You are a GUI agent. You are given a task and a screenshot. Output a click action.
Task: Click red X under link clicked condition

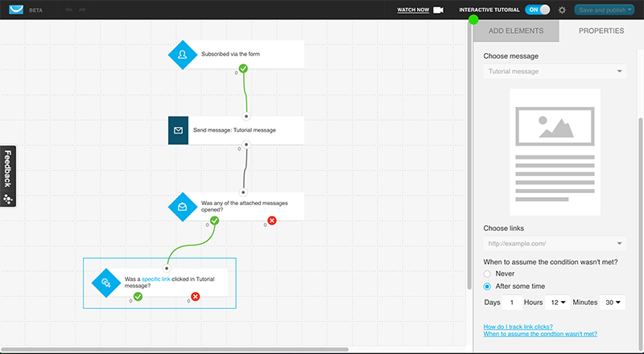point(196,297)
